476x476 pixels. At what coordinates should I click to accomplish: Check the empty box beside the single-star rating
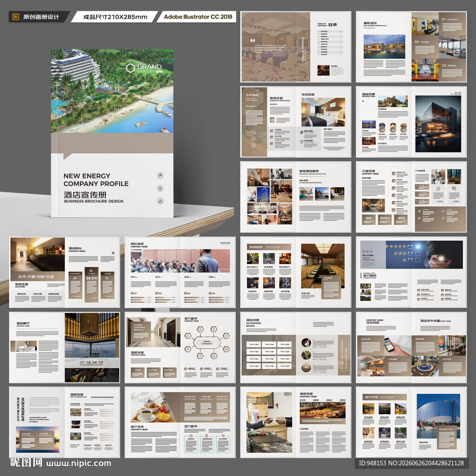(x=418, y=260)
